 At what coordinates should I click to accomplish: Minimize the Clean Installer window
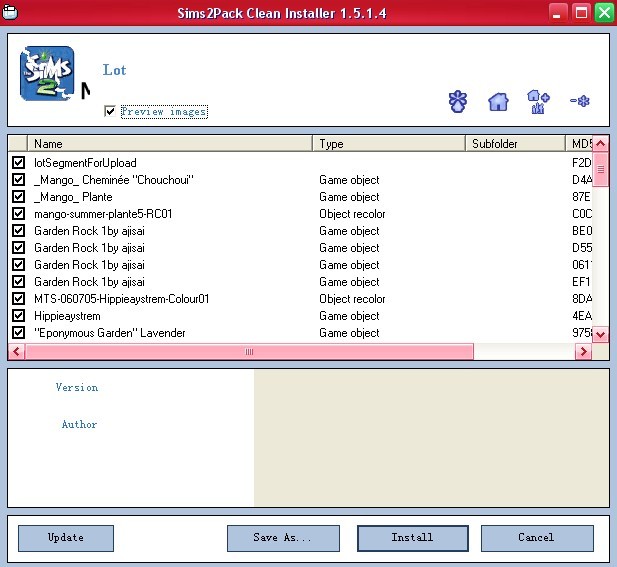pyautogui.click(x=556, y=13)
